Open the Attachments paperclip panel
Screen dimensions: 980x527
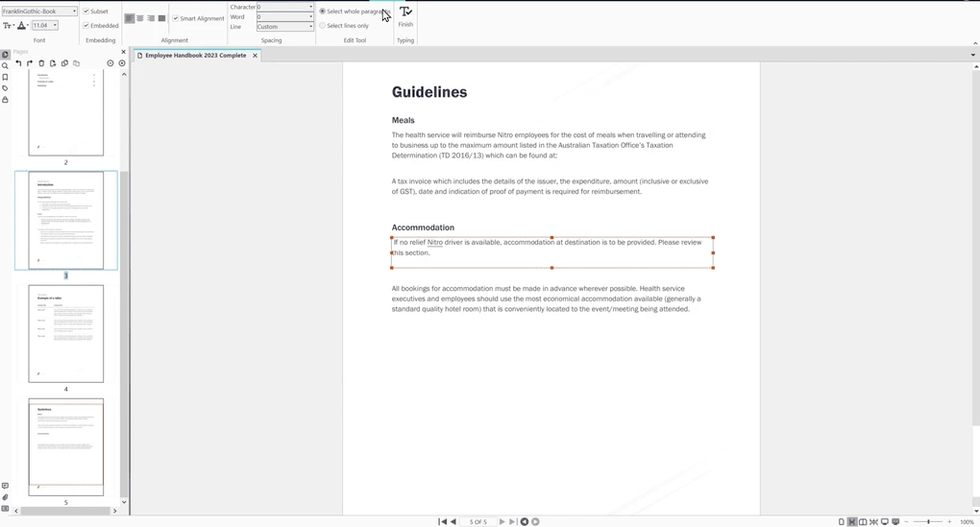pos(5,497)
